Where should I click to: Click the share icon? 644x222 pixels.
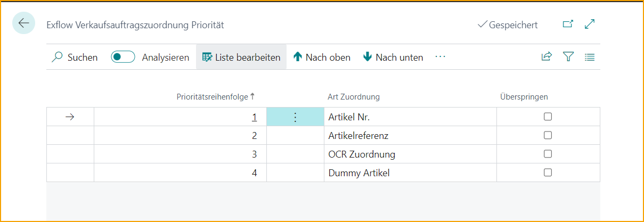[x=547, y=57]
